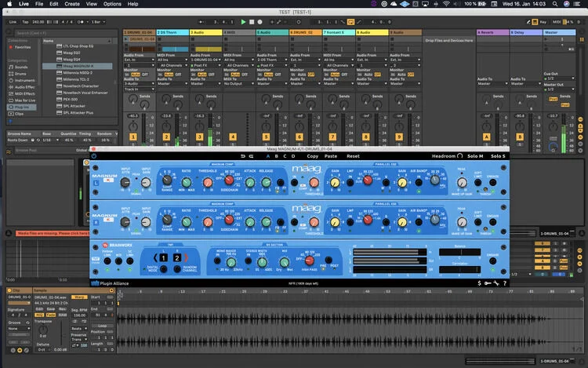Image resolution: width=588 pixels, height=368 pixels.
Task: Open the Options menu
Action: [112, 4]
